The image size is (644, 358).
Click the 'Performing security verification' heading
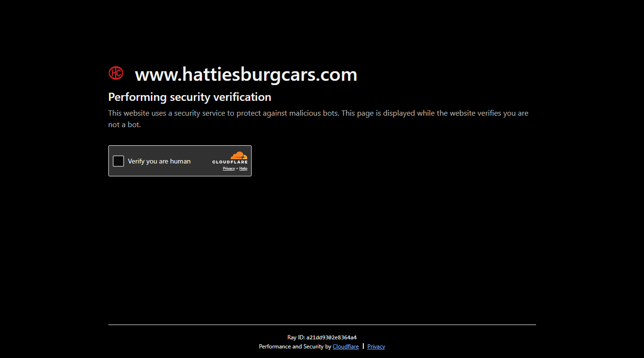tap(190, 97)
